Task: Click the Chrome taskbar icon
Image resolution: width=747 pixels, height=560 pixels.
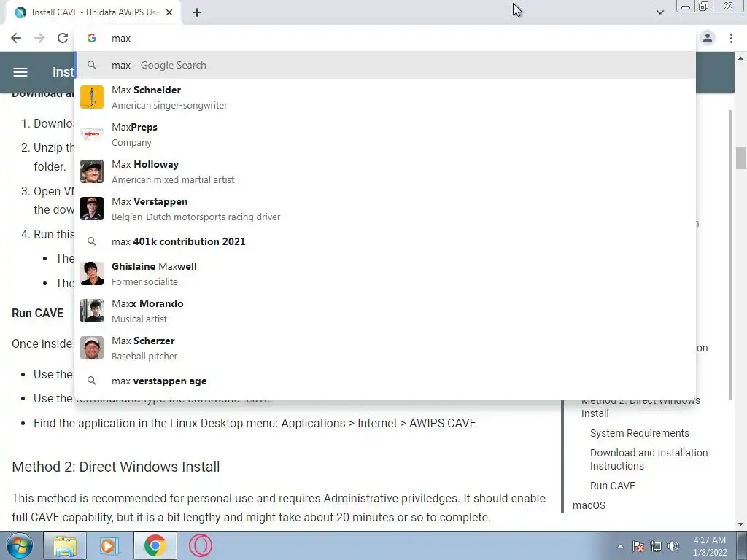Action: click(x=155, y=545)
